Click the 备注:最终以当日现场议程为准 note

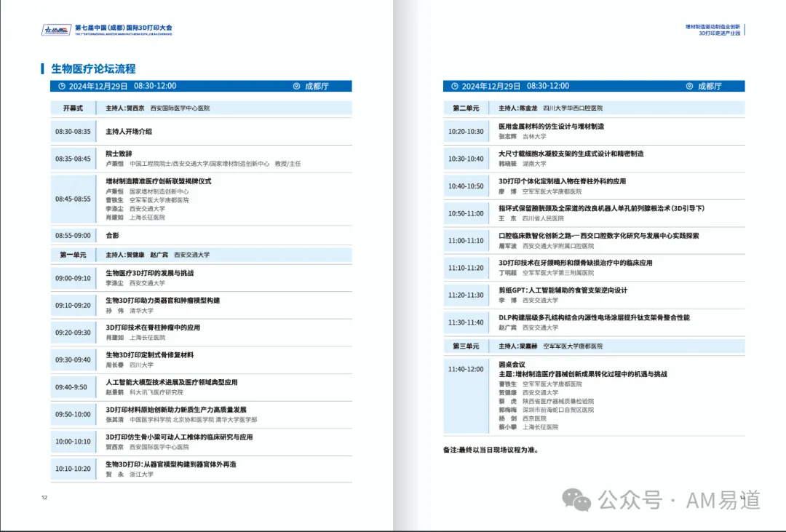tap(491, 450)
